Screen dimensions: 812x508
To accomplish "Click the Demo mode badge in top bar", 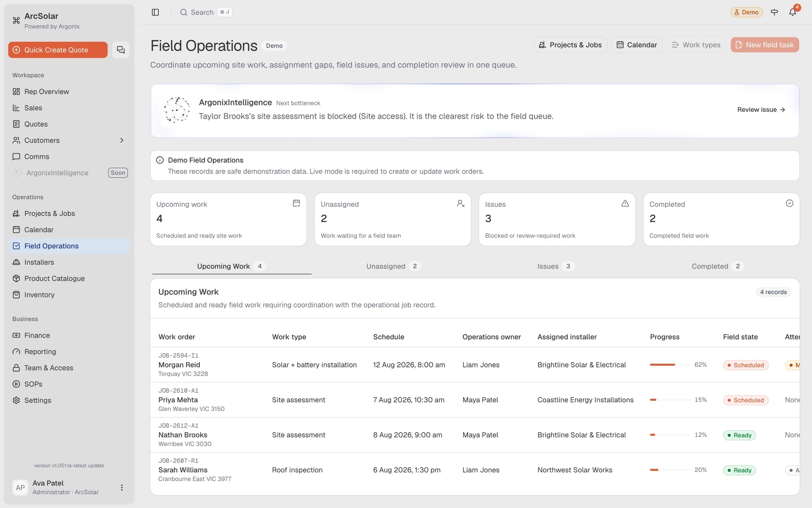I will pos(746,12).
